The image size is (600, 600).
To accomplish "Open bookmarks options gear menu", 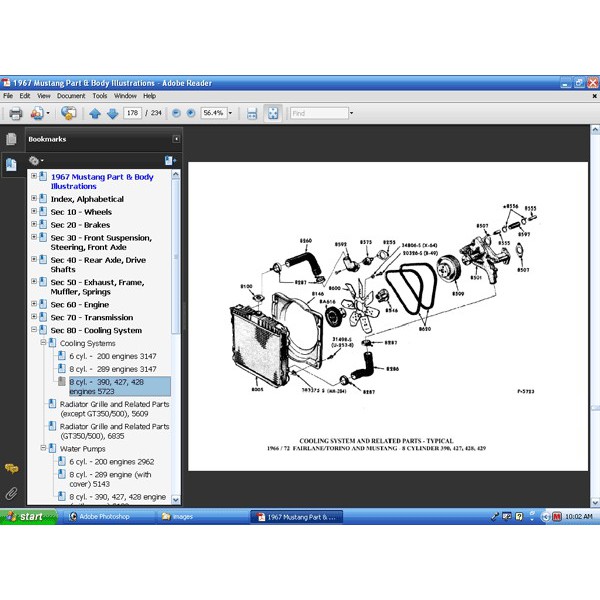I will (x=36, y=161).
